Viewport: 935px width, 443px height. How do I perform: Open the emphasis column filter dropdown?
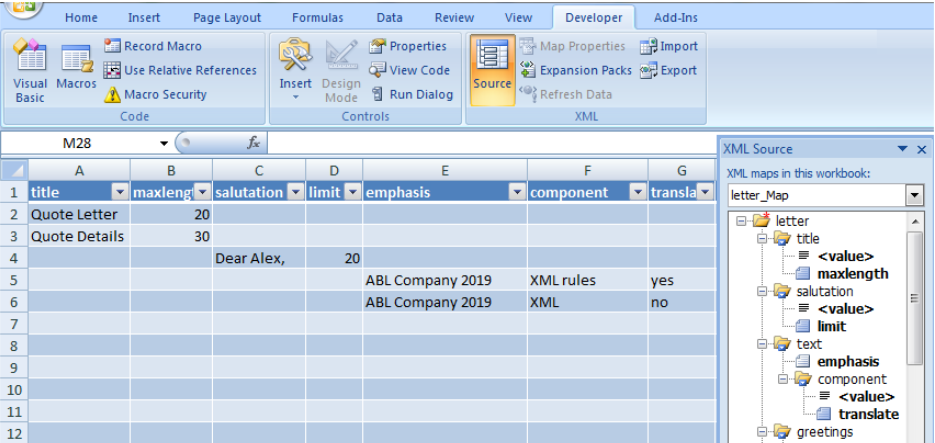click(x=516, y=192)
